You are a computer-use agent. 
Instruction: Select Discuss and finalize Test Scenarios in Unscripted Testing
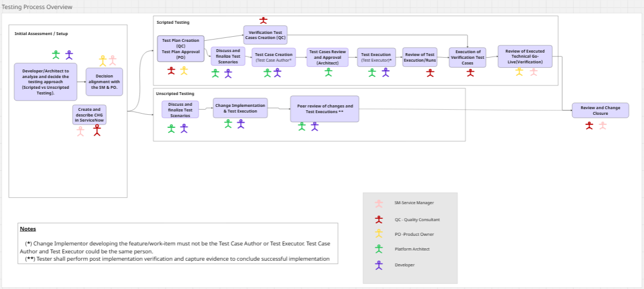[x=180, y=110]
